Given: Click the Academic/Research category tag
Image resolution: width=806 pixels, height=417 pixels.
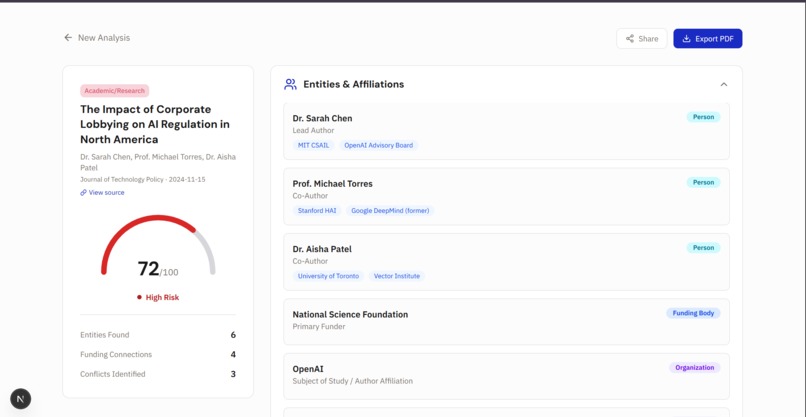Looking at the screenshot, I should [x=115, y=90].
